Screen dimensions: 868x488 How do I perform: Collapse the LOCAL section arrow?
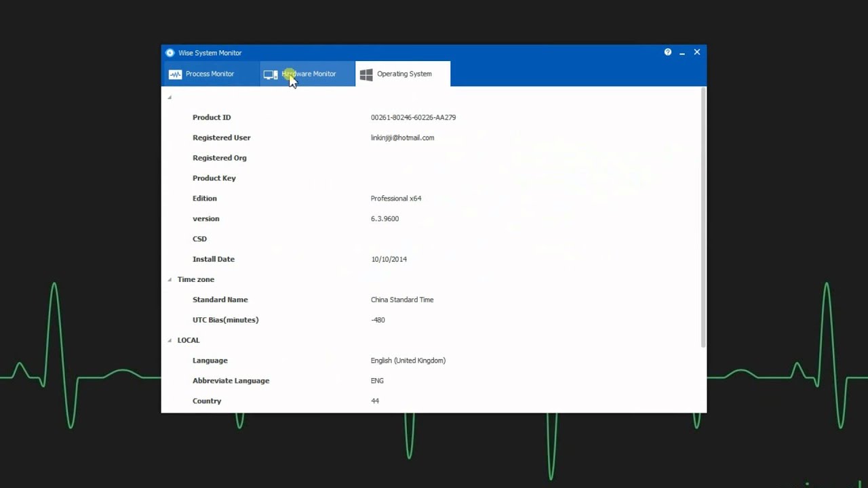pos(170,340)
